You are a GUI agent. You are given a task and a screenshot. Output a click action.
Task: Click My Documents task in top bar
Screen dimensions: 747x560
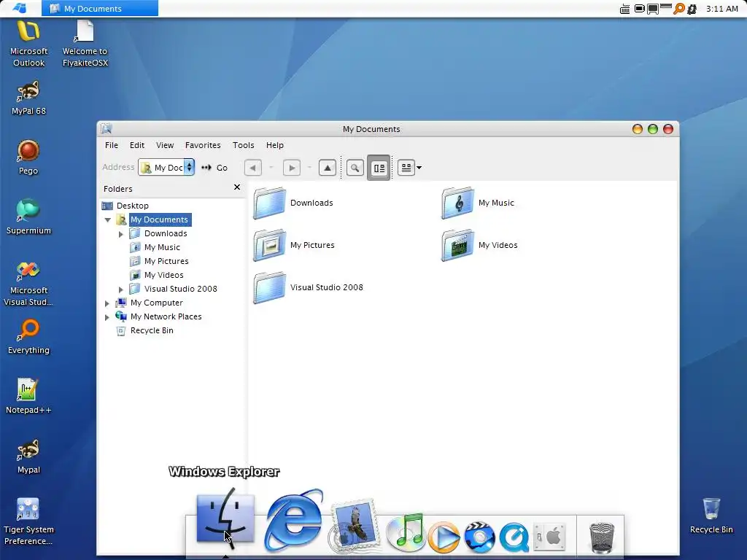(x=99, y=8)
